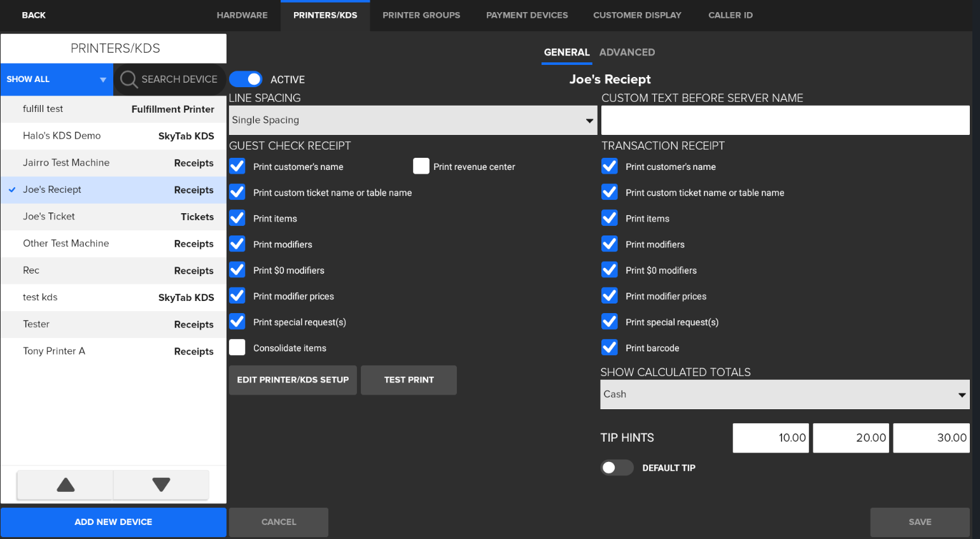Uncheck Print barcode in transaction receipt
Viewport: 980px width, 539px height.
point(610,347)
